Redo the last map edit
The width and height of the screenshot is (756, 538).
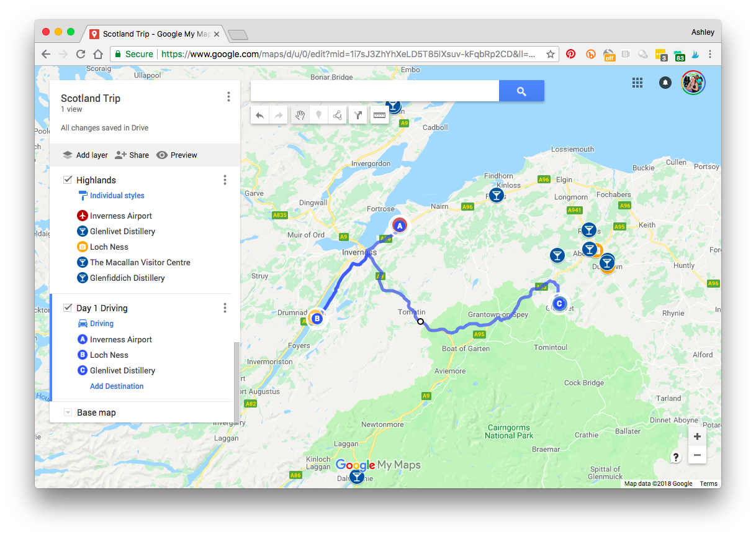tap(279, 115)
